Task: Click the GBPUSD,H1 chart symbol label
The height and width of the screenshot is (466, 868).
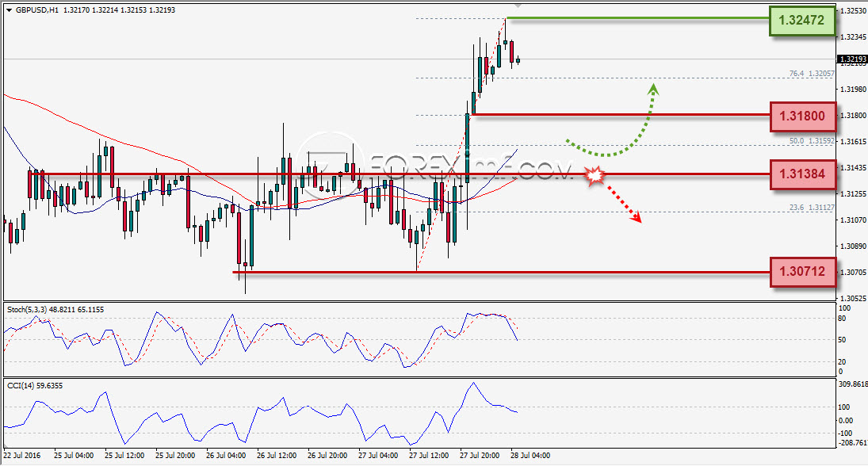Action: [36, 10]
